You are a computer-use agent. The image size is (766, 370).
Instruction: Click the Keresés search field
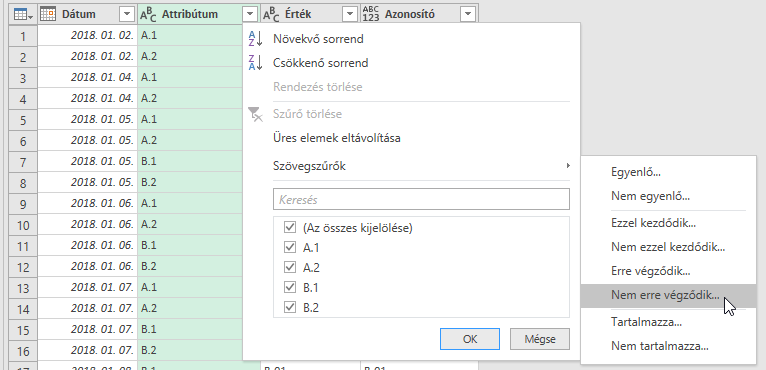421,199
